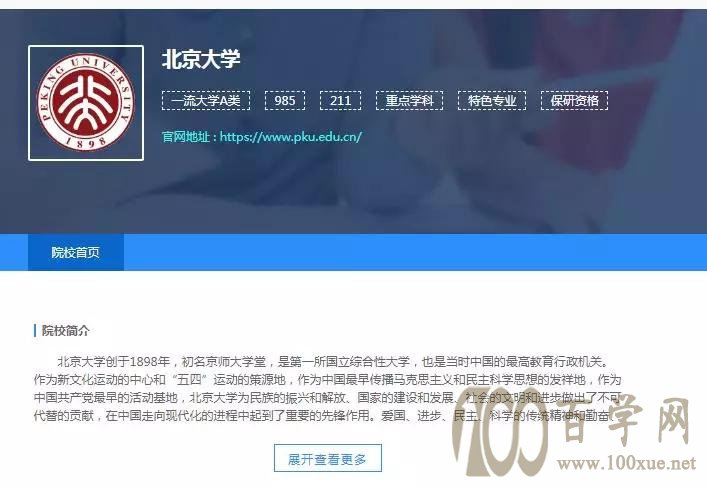Select the 985 tag badge
The height and width of the screenshot is (487, 707).
coord(285,100)
